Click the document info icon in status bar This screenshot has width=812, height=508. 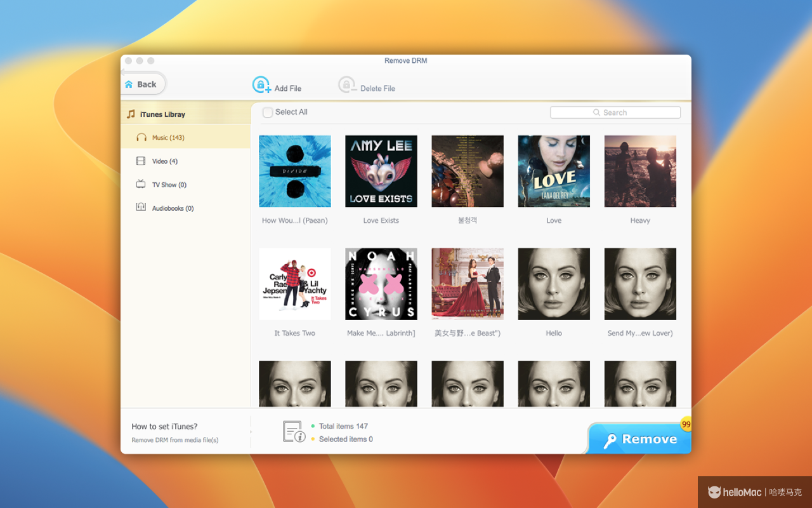click(294, 432)
